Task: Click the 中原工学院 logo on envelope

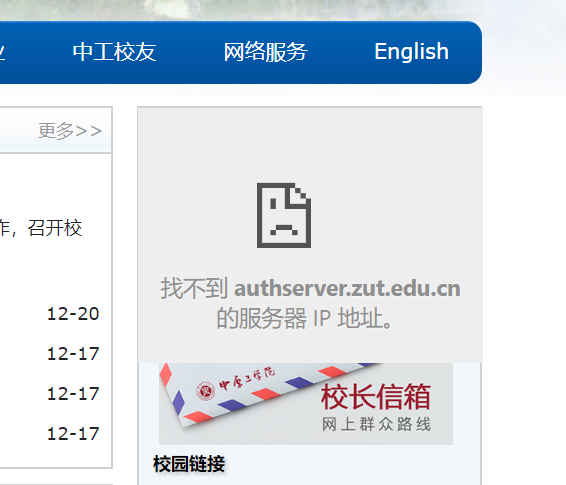Action: tap(236, 384)
